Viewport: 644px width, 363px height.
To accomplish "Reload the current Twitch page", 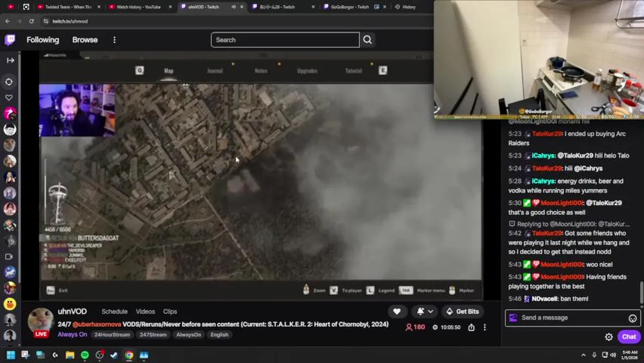I will 31,21.
